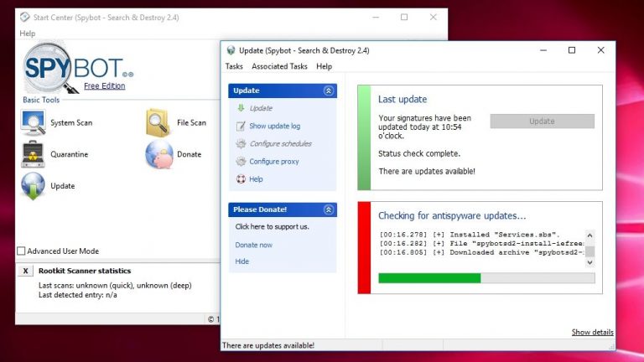Click the status bar 'There are updates available!' text

point(268,345)
